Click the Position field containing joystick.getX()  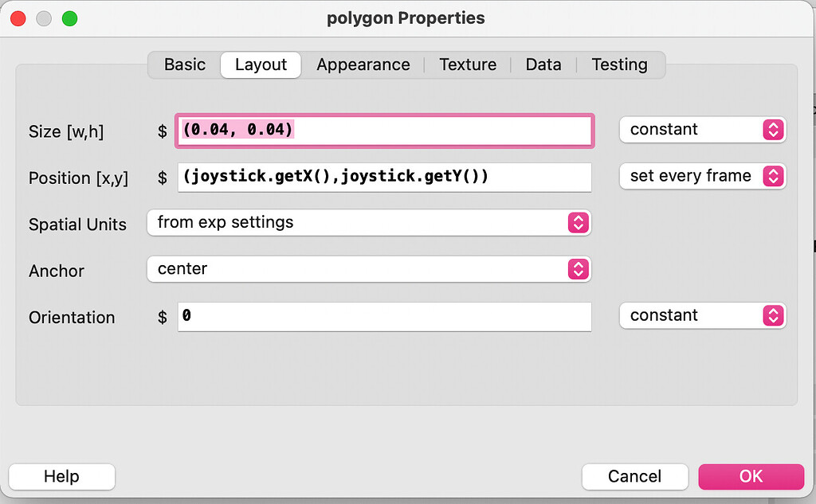[385, 178]
